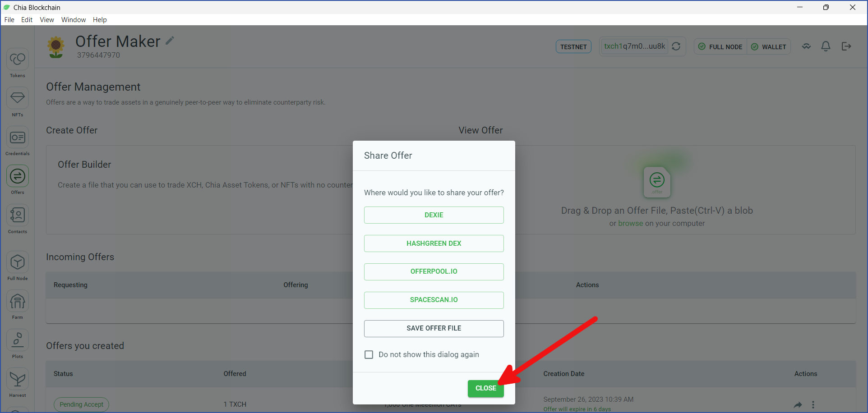Open the Farm sidebar section
Screen dimensions: 868x413
18,304
